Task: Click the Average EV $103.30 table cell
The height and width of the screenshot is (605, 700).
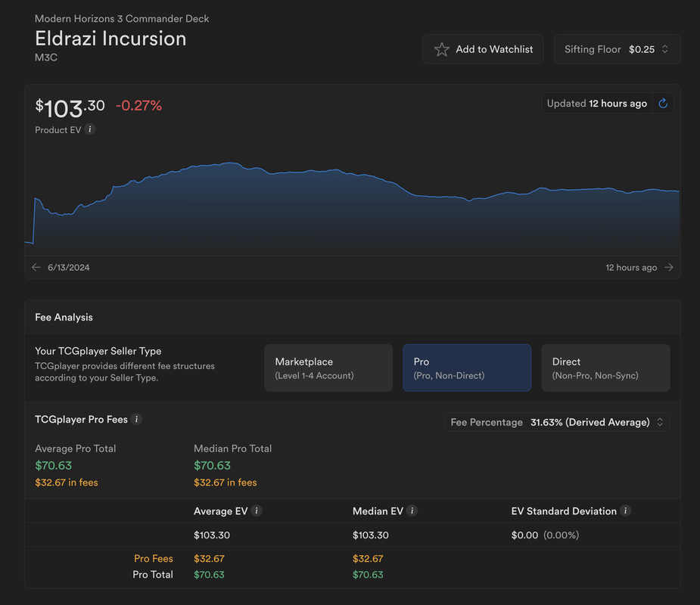Action: 212,535
